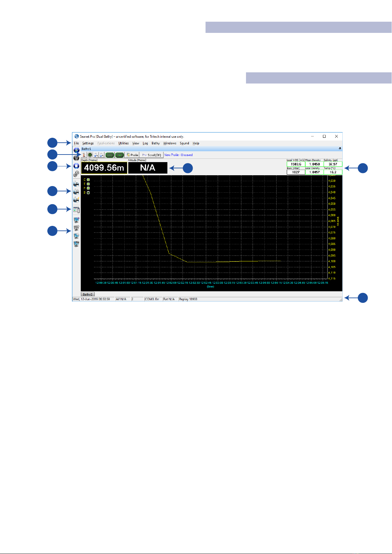The height and width of the screenshot is (554, 392).
Task: Click the plain printer icon in the sidebar
Action: click(76, 184)
